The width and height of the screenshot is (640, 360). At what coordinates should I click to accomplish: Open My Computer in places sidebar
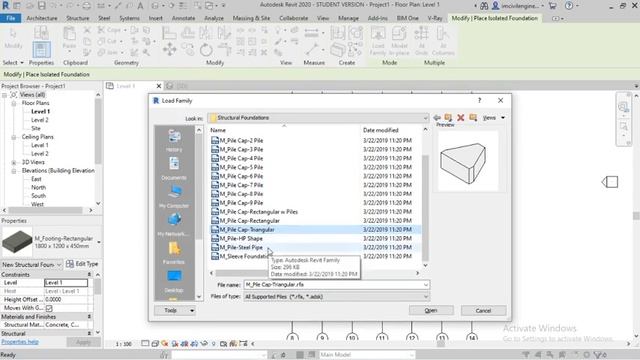point(174,196)
